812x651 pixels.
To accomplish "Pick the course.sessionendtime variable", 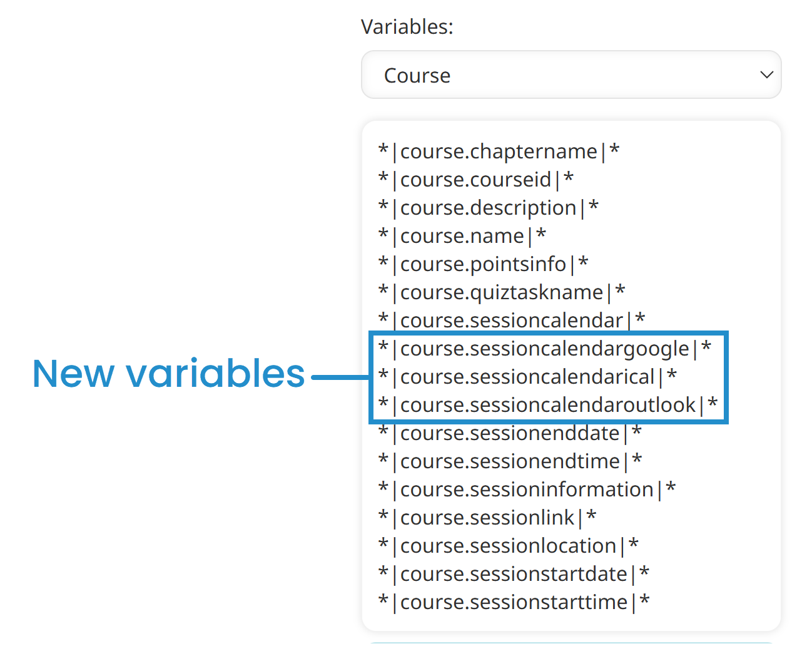I will 510,461.
